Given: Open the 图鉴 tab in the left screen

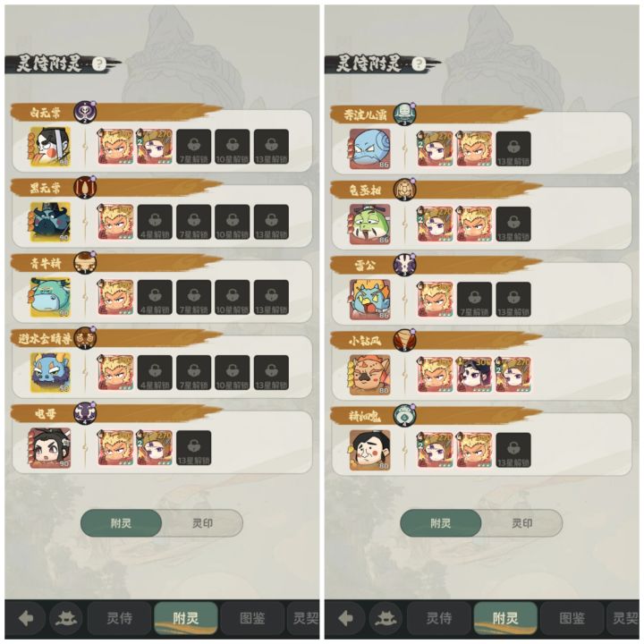Looking at the screenshot, I should (252, 618).
